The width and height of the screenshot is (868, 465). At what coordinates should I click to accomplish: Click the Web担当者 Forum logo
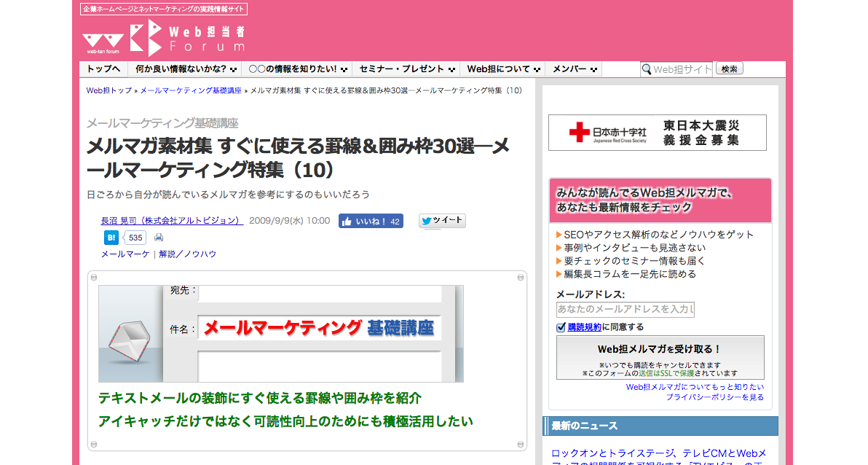(x=163, y=38)
